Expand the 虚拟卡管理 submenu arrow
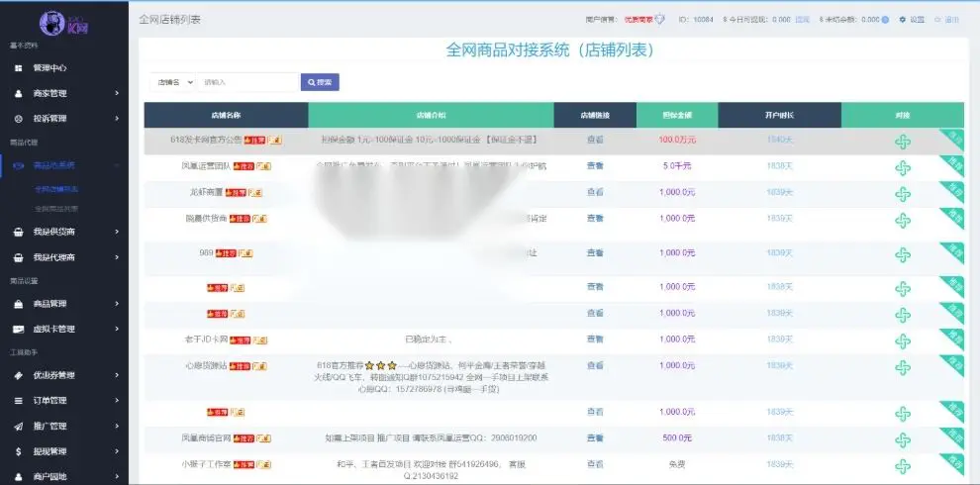 pos(117,329)
